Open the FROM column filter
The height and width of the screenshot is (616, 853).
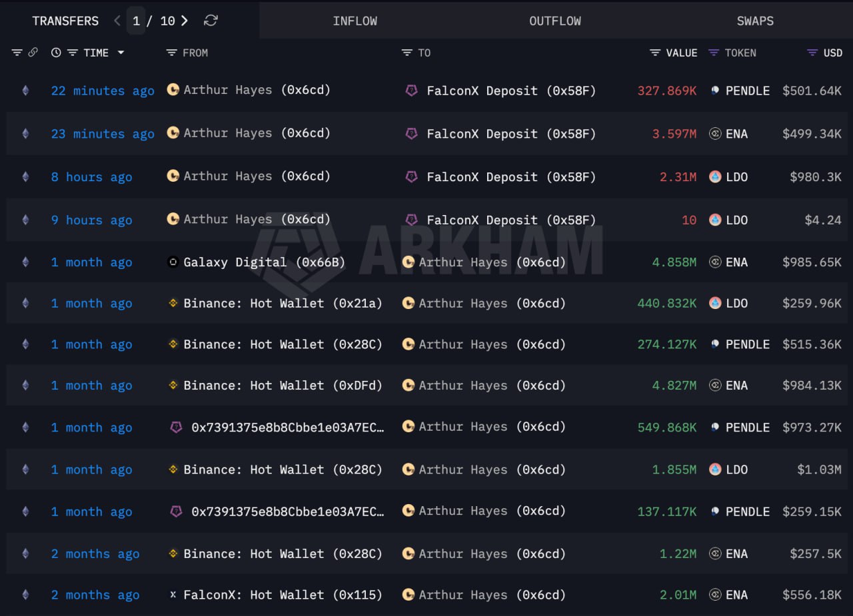pos(171,53)
